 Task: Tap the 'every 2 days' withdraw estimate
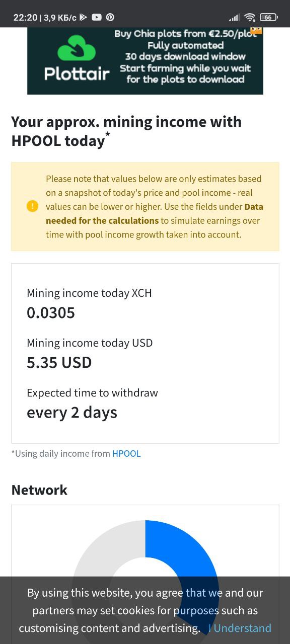72,413
